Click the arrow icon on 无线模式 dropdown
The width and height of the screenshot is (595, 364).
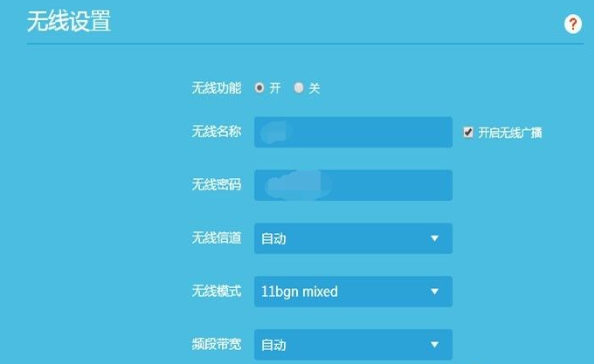434,292
